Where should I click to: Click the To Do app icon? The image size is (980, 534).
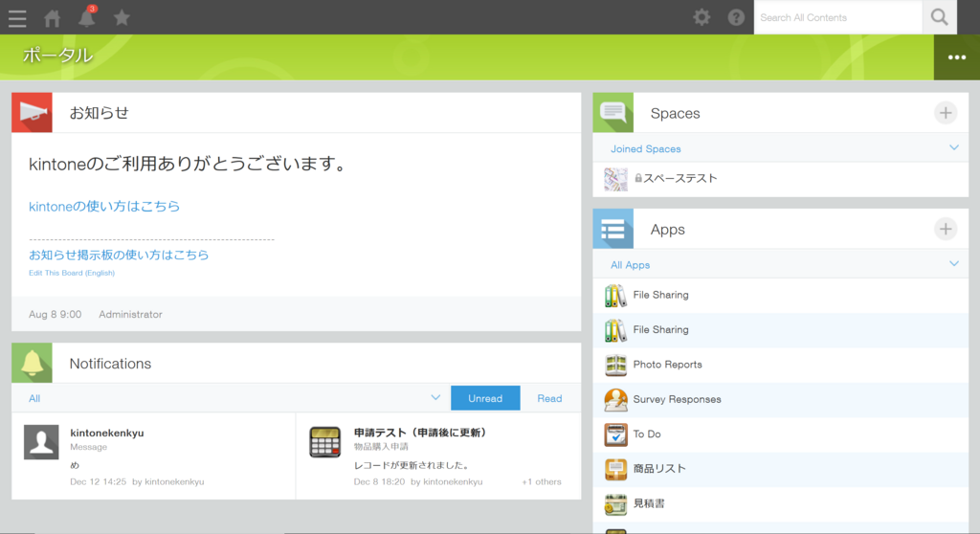click(x=615, y=434)
